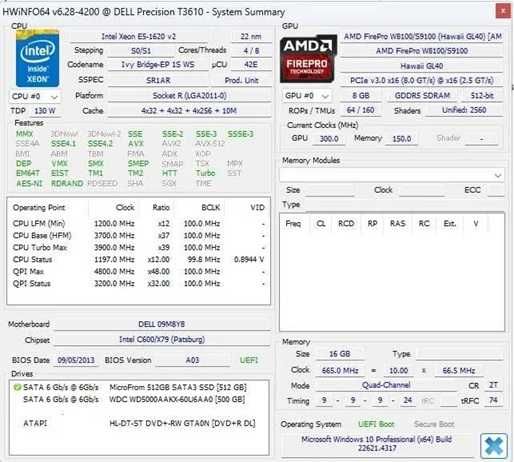
Task: Open the CPU #0 selector dropdown
Action: (x=35, y=97)
